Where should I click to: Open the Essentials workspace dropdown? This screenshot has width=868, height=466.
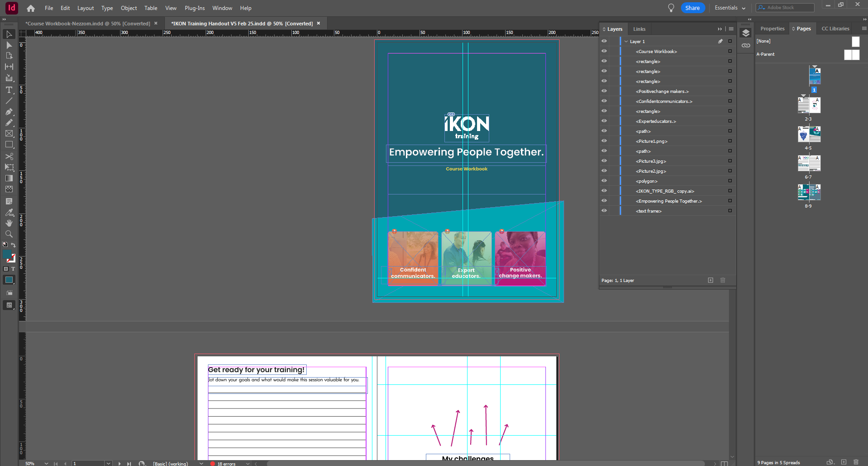[730, 8]
